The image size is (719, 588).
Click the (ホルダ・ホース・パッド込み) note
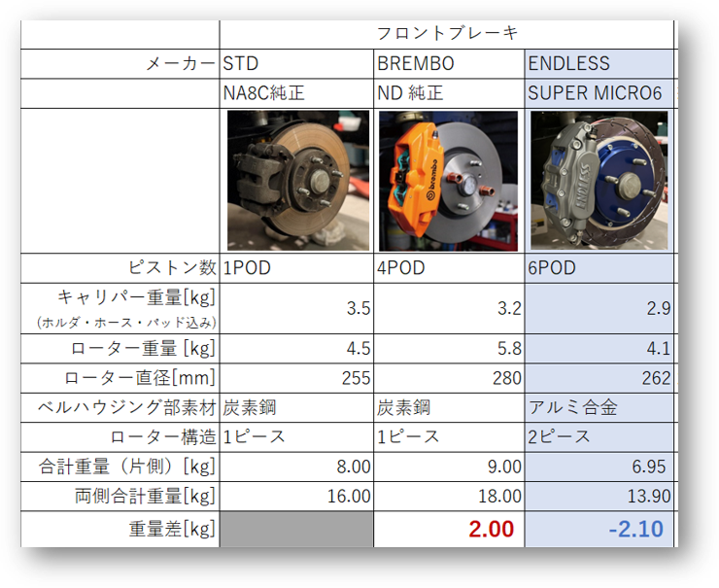[x=126, y=323]
